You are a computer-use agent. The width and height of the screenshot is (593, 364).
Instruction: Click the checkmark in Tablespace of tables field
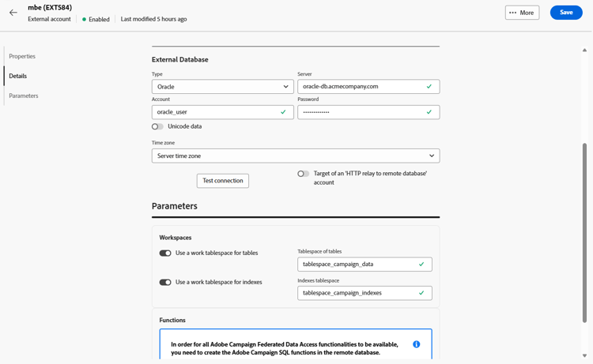421,265
